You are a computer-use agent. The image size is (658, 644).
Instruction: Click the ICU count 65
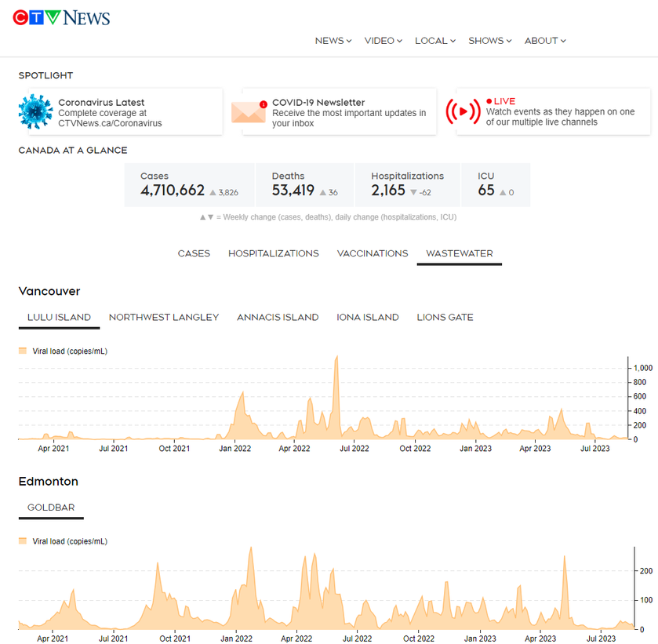coord(486,191)
